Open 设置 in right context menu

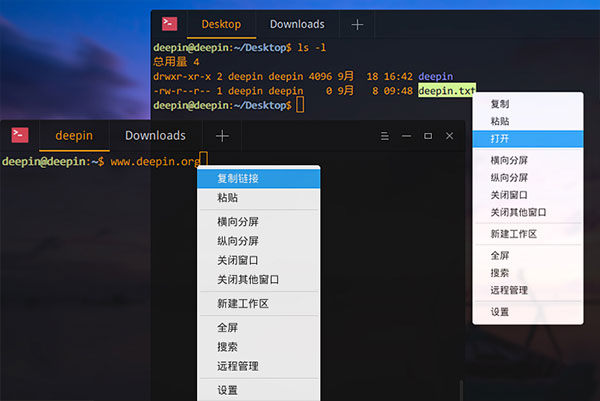click(x=528, y=312)
